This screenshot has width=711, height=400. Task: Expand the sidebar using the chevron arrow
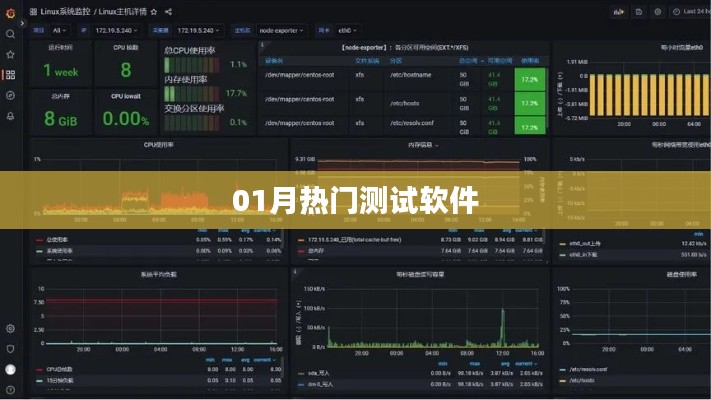point(22,23)
